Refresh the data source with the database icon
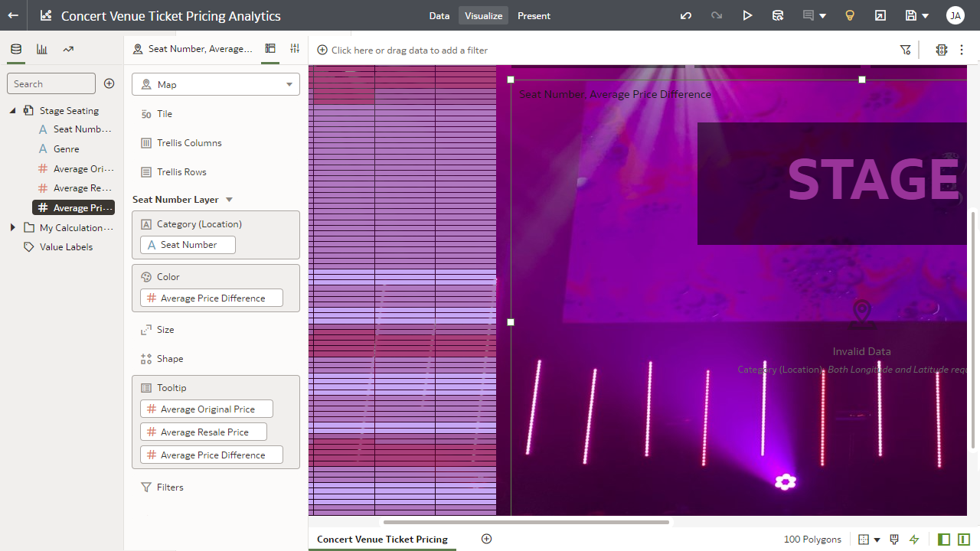Screen dimensions: 980x551 tap(778, 15)
